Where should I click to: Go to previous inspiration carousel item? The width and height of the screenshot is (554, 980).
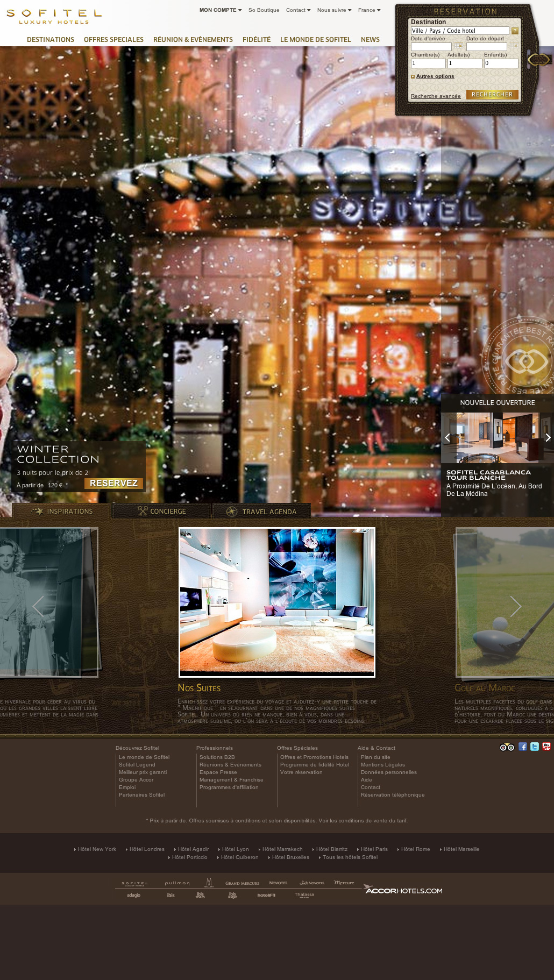[38, 606]
